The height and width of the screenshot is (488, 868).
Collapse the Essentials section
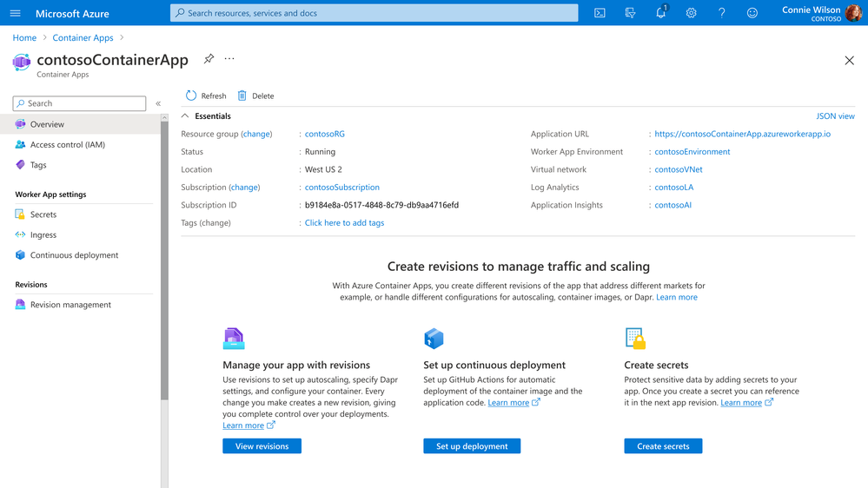[185, 115]
